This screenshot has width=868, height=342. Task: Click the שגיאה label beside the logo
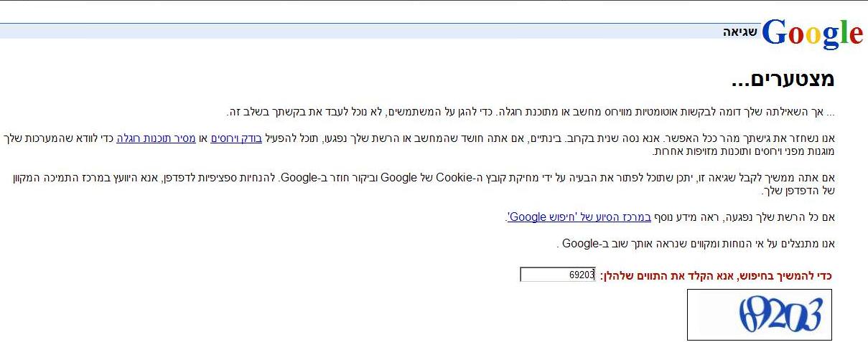point(740,32)
